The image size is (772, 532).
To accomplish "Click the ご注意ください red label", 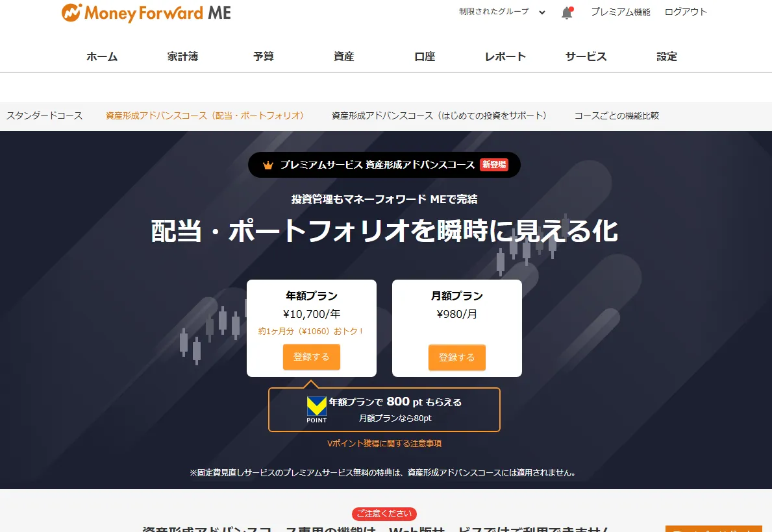I will click(x=384, y=514).
